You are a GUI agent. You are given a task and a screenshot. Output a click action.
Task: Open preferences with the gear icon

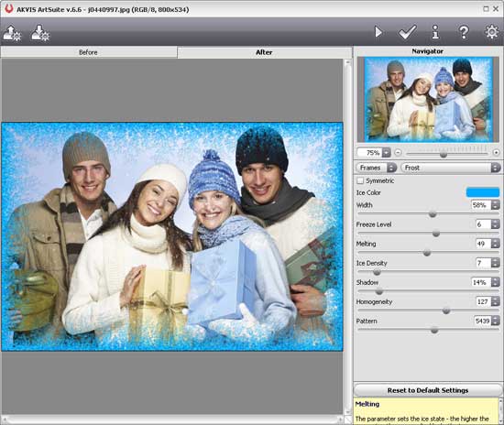[492, 32]
